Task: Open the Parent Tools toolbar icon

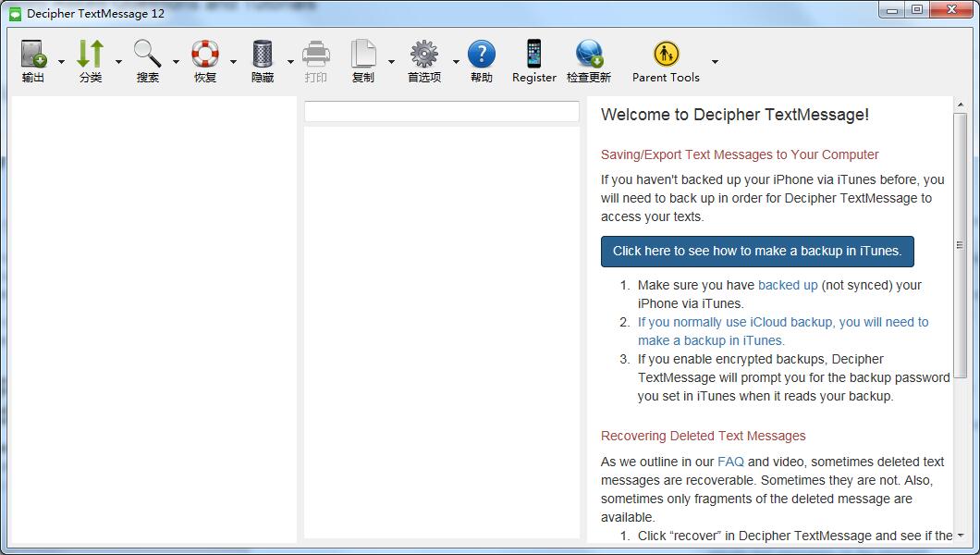Action: (x=666, y=55)
